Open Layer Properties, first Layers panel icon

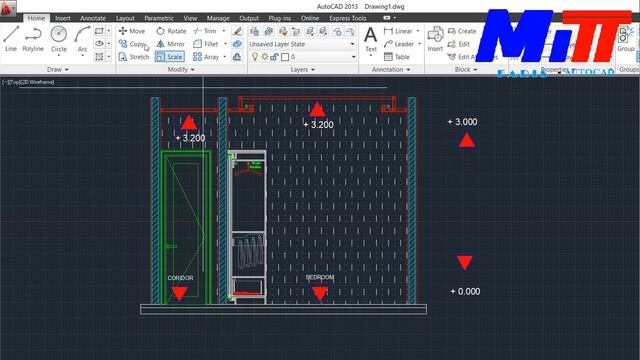point(254,31)
